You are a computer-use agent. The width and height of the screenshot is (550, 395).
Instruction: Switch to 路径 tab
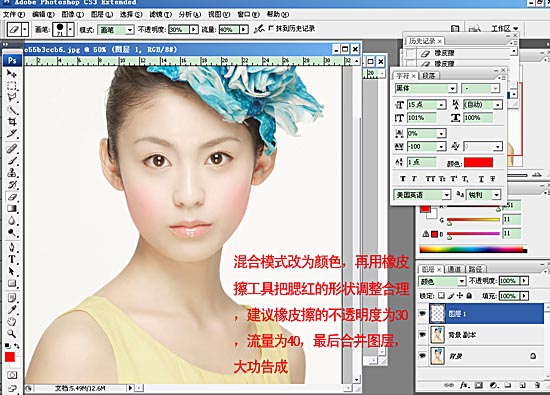coord(475,269)
